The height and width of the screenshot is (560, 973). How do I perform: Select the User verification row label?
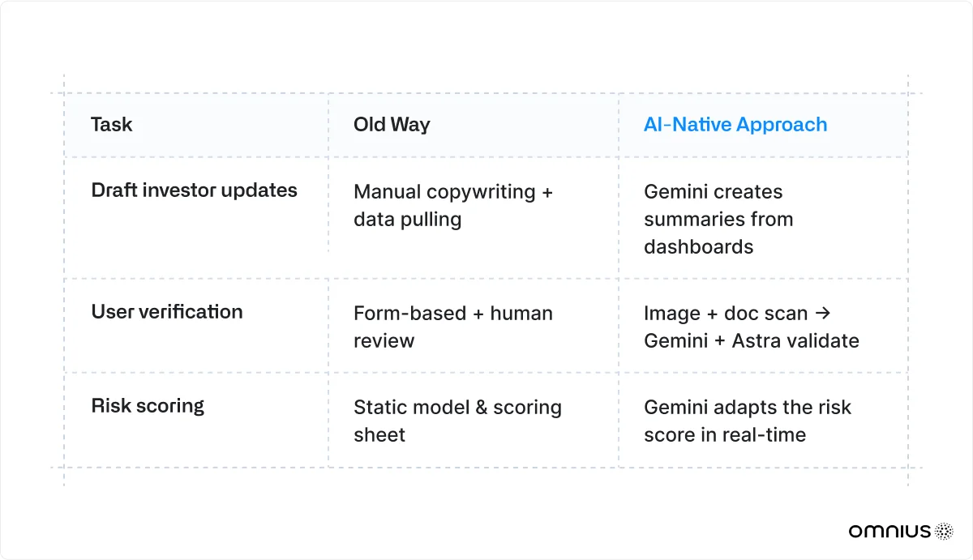167,312
